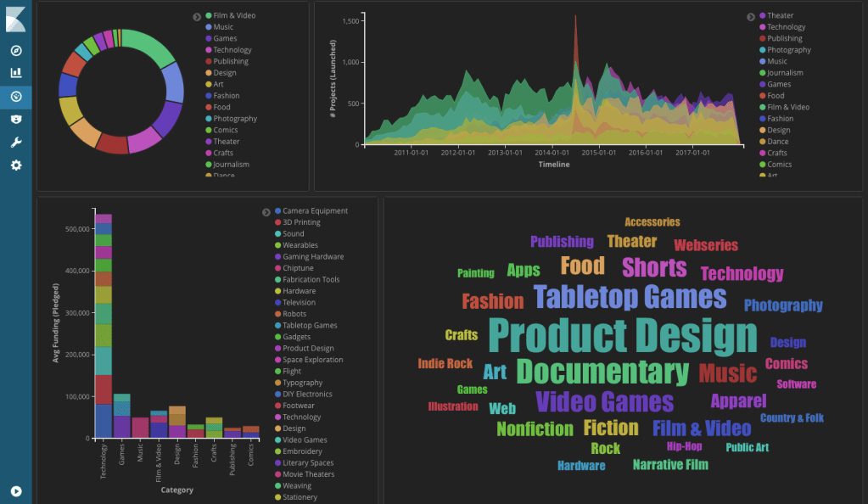Open Dev Tools via the wrench icon
The height and width of the screenshot is (504, 868).
pyautogui.click(x=14, y=142)
